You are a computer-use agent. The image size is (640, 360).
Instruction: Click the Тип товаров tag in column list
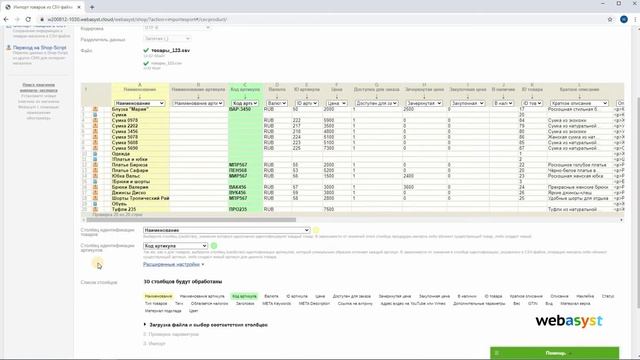pos(156,304)
